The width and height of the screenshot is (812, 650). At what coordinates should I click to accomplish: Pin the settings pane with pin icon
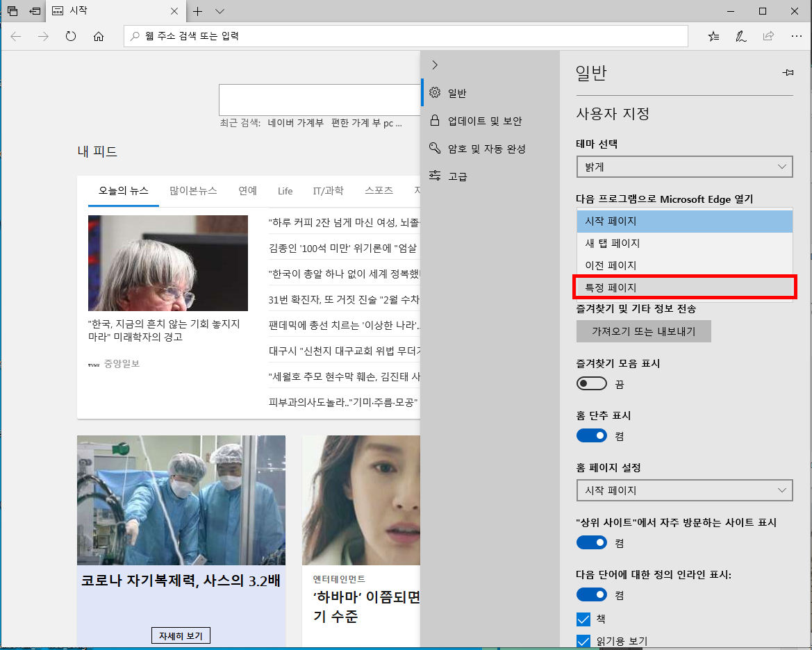(788, 72)
